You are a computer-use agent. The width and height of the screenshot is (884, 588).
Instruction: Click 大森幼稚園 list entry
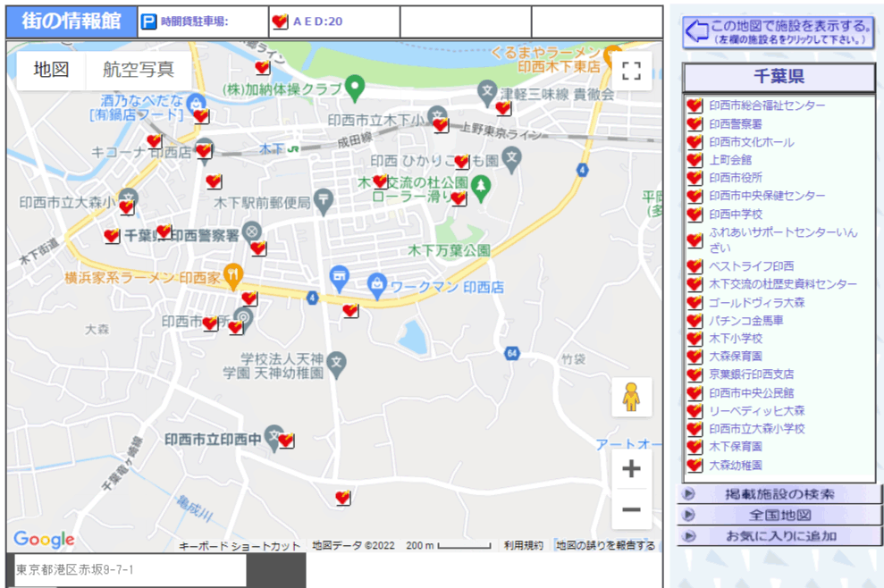point(735,465)
